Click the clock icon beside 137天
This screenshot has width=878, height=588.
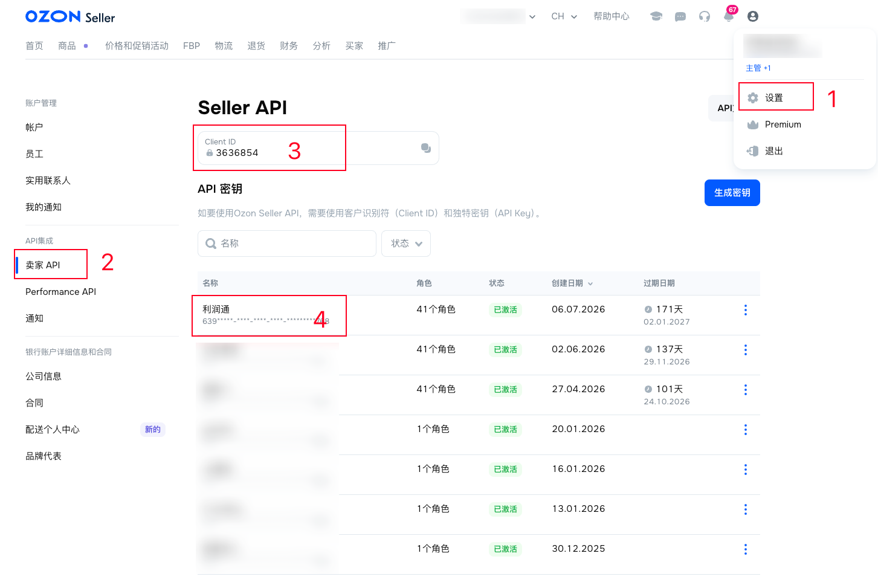[648, 349]
